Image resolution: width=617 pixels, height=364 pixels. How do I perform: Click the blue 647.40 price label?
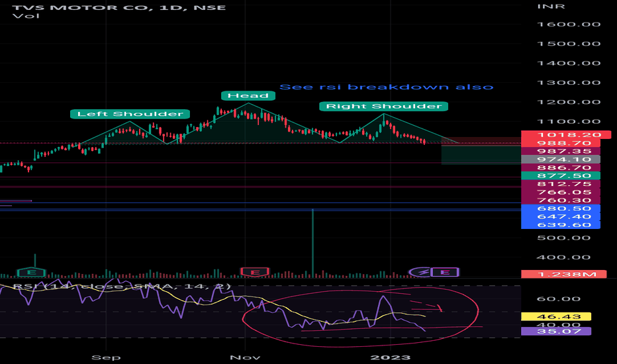click(561, 217)
